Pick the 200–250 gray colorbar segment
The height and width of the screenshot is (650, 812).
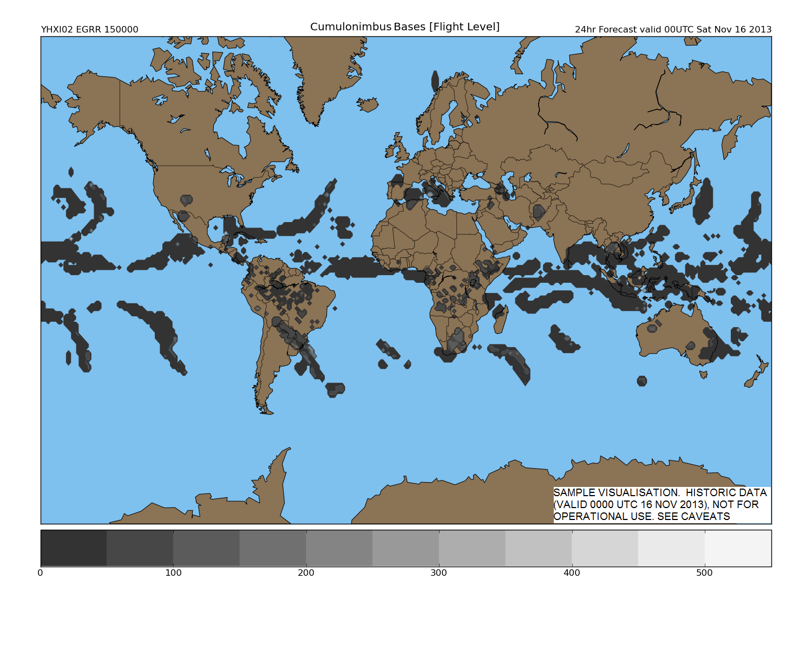[339, 548]
